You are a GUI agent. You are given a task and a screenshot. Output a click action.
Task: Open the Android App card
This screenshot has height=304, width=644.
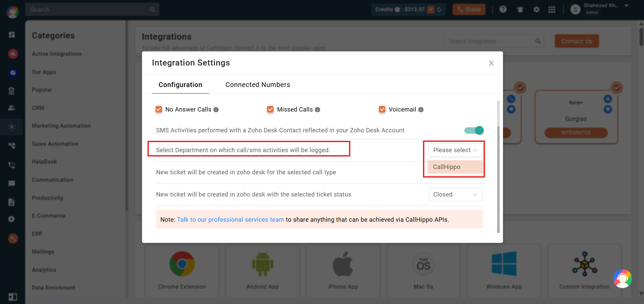coord(263,270)
